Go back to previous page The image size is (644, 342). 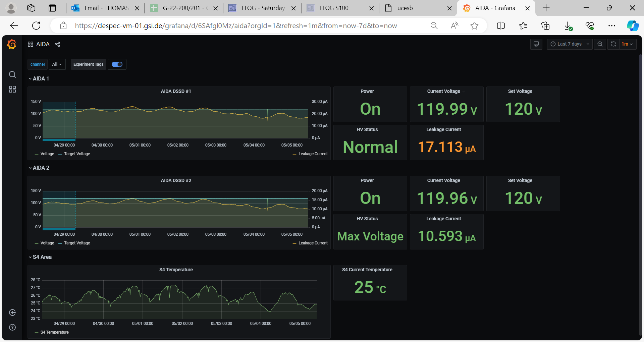(14, 26)
